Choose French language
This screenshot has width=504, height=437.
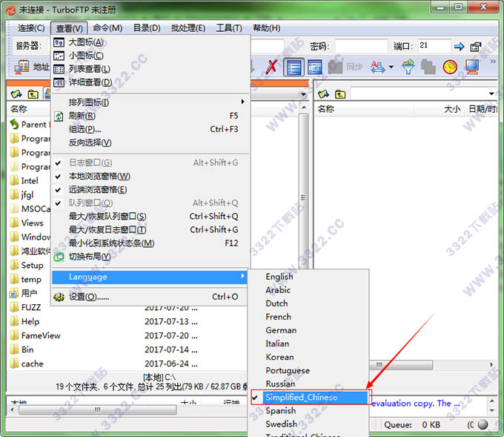coord(309,317)
